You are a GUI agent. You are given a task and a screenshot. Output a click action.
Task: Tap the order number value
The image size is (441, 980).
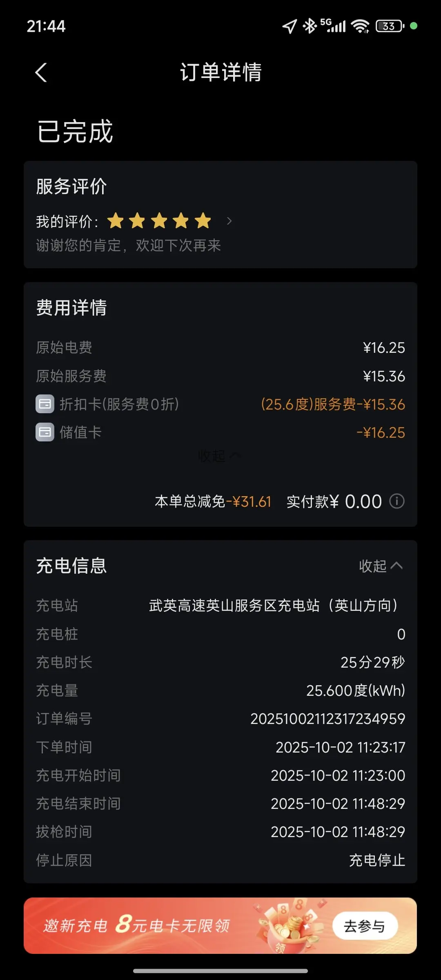(x=327, y=719)
